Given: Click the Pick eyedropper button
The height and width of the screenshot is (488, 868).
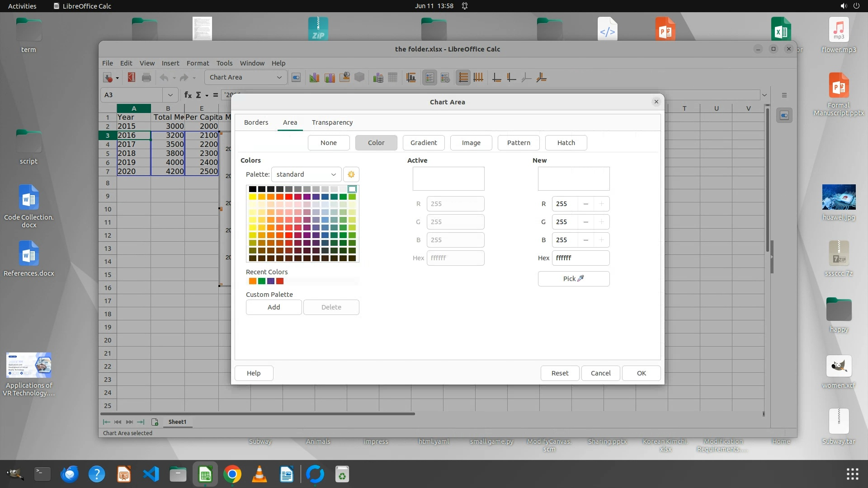Looking at the screenshot, I should click(x=573, y=279).
